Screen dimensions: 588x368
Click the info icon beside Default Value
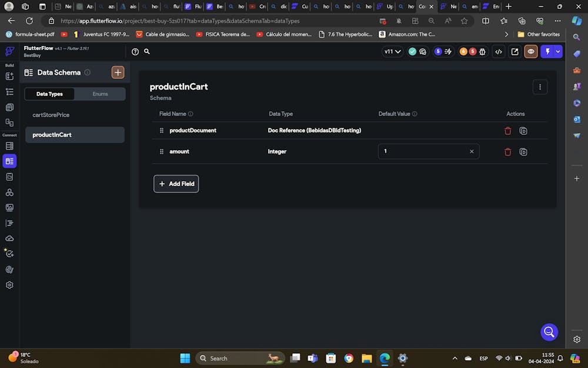pos(415,114)
